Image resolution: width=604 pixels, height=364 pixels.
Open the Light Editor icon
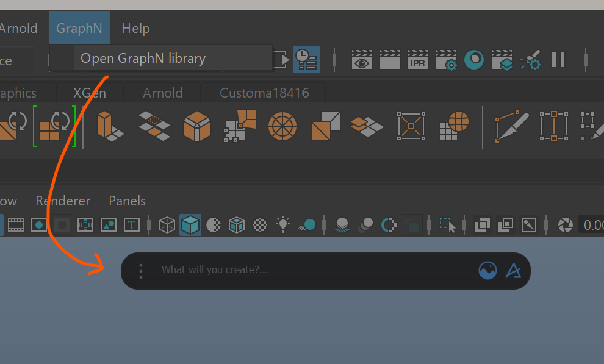click(530, 60)
